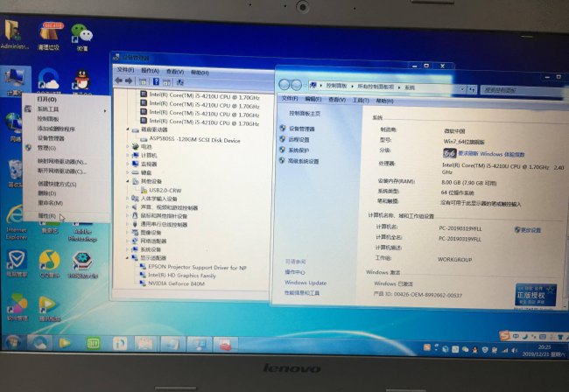Expand the 键盘 keyboard node
569x392 pixels.
[128, 172]
